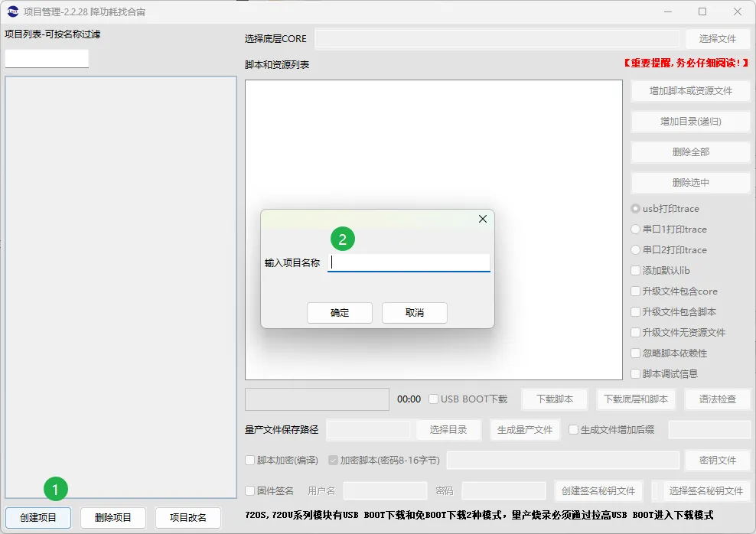
Task: Click 增加脚本或资源文件 button
Action: pyautogui.click(x=690, y=90)
